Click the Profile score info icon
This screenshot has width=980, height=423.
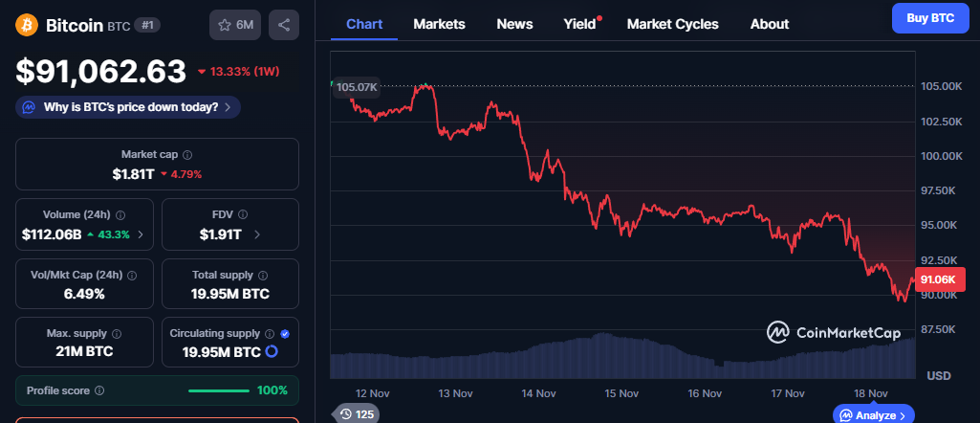tap(99, 390)
